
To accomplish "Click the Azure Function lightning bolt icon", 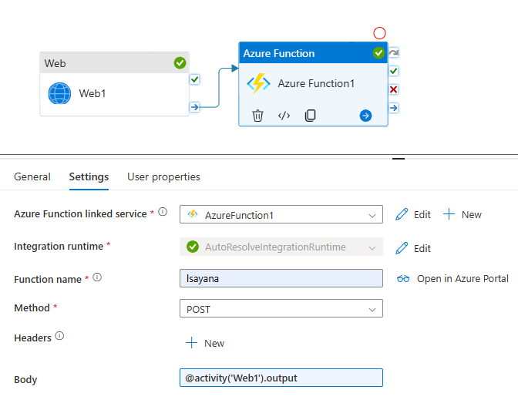I will tap(259, 83).
